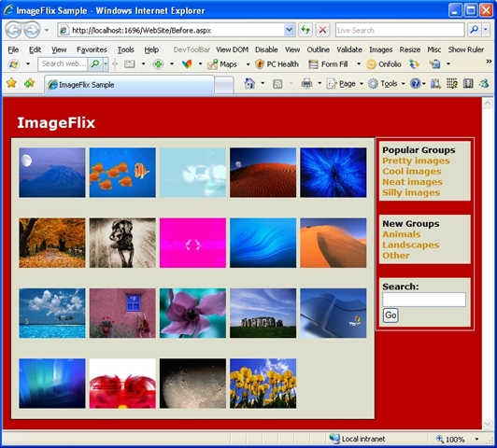
Task: Click the browser Back arrow button
Action: pos(14,31)
